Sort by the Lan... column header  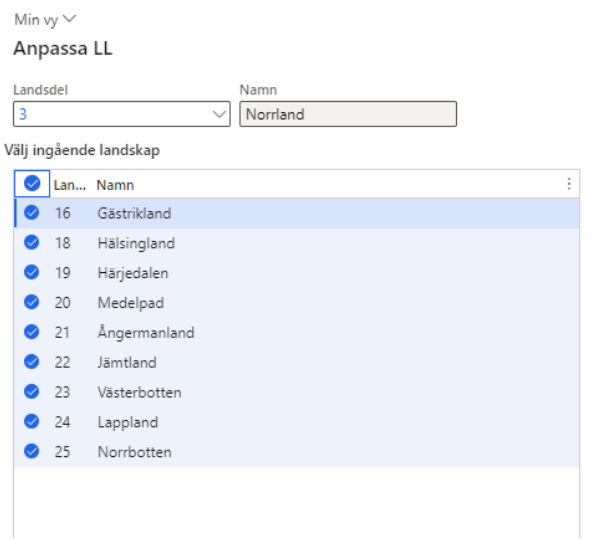70,185
